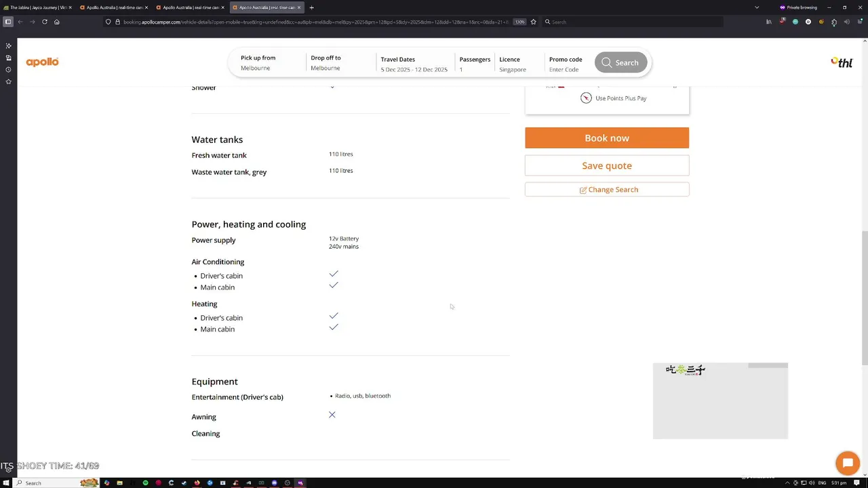Image resolution: width=868 pixels, height=488 pixels.
Task: Click the Cleaning label
Action: point(205,434)
